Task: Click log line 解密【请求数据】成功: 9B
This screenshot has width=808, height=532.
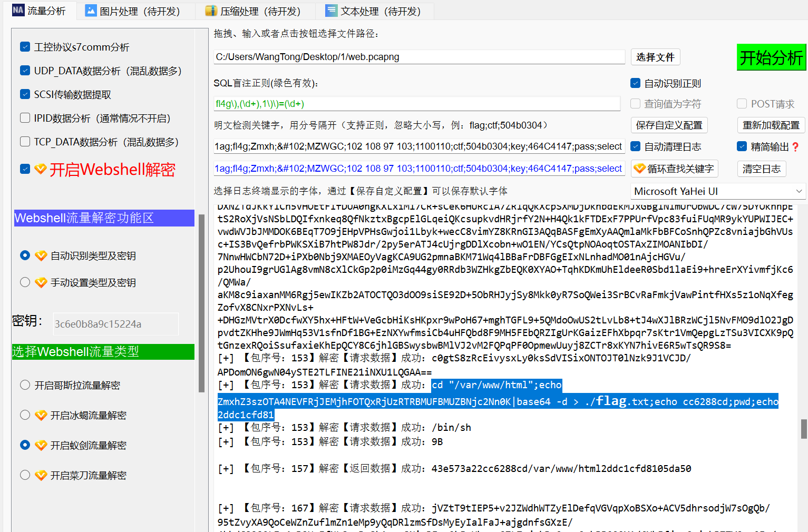Action: pos(330,442)
